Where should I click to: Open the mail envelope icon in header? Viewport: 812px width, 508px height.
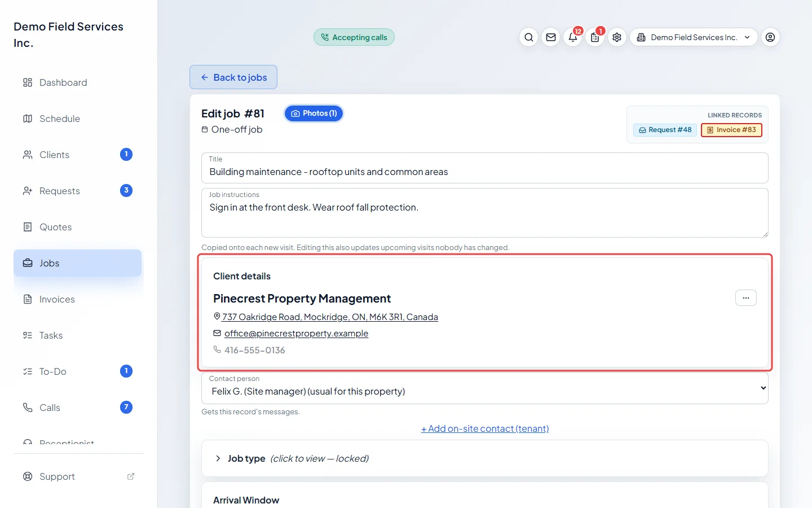click(551, 37)
